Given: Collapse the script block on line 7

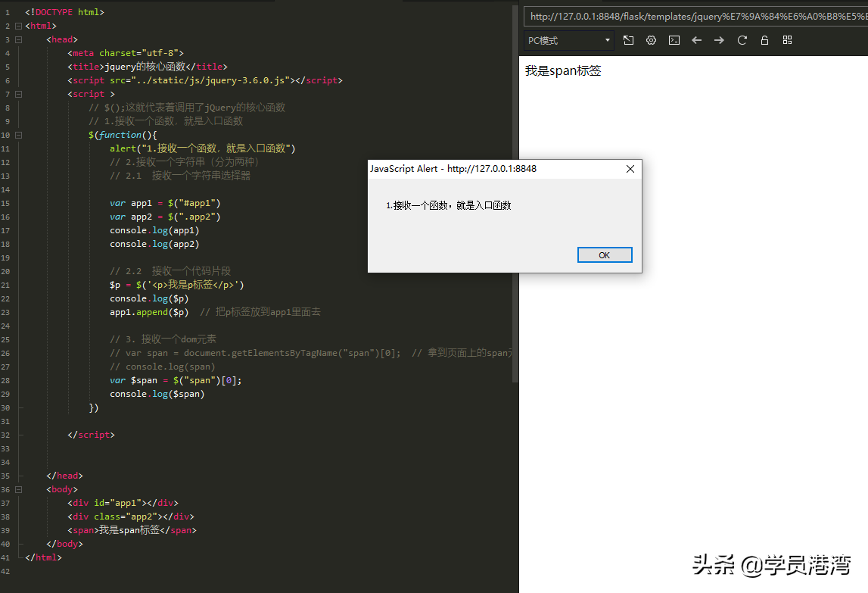Looking at the screenshot, I should click(x=18, y=94).
